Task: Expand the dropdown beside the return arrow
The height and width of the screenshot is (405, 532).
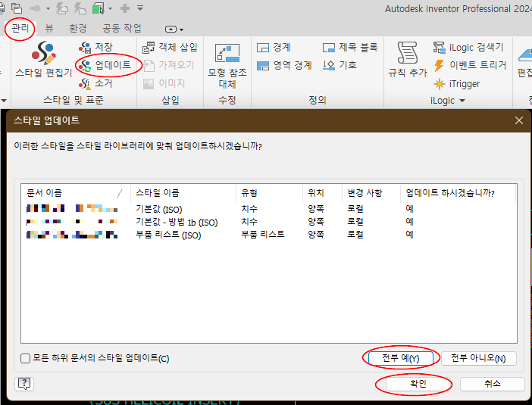Action: click(x=48, y=8)
